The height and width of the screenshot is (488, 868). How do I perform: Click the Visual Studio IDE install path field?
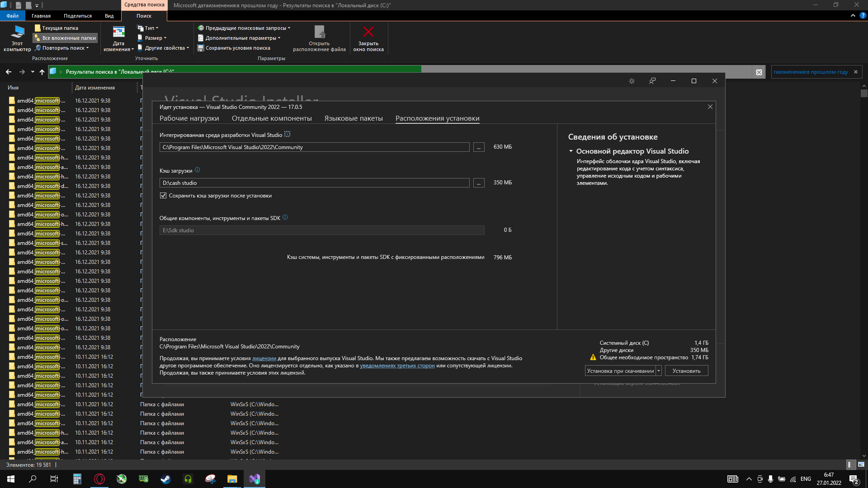pyautogui.click(x=314, y=147)
